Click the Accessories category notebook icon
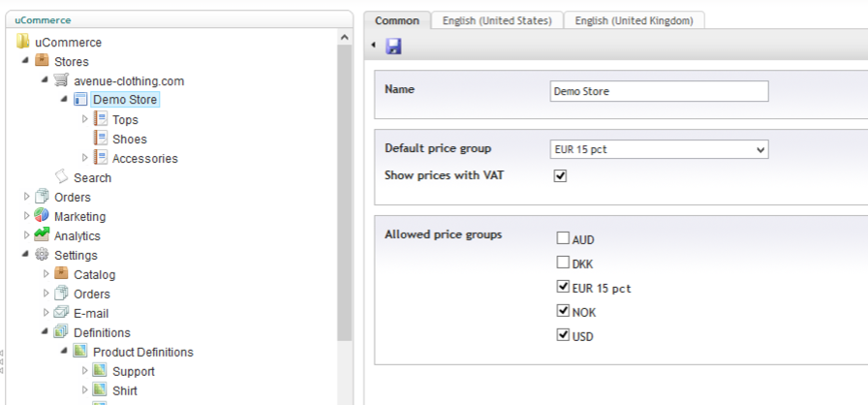Screen dimensions: 868x405 (x=100, y=157)
